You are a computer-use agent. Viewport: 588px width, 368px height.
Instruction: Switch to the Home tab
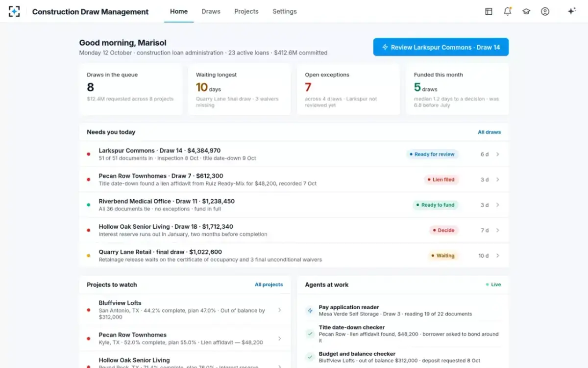point(179,11)
